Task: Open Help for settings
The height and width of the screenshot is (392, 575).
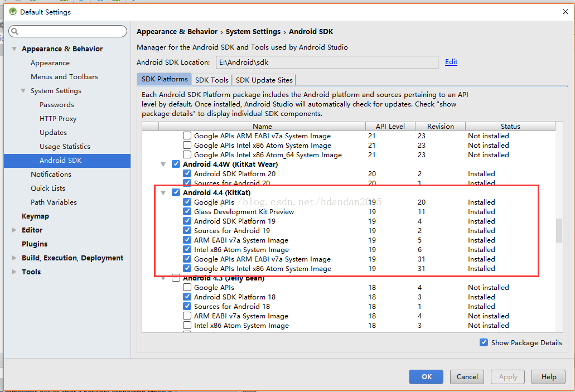Action: 549,376
